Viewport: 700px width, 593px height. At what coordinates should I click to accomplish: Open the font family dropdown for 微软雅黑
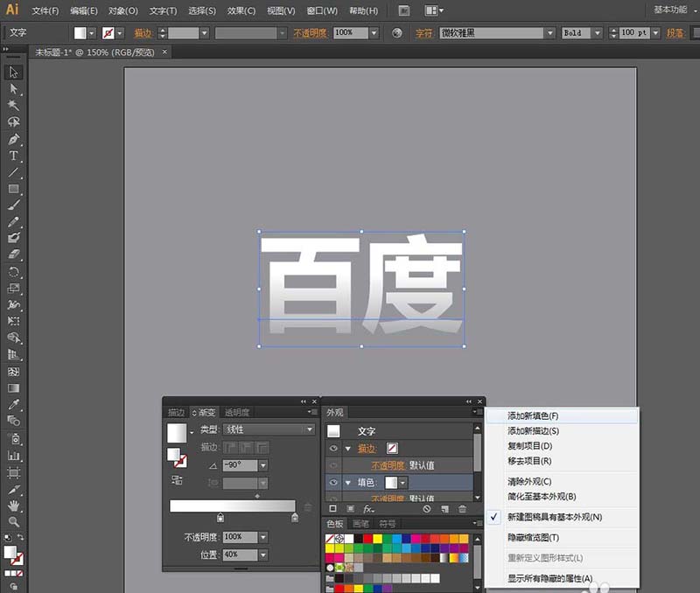pos(550,33)
